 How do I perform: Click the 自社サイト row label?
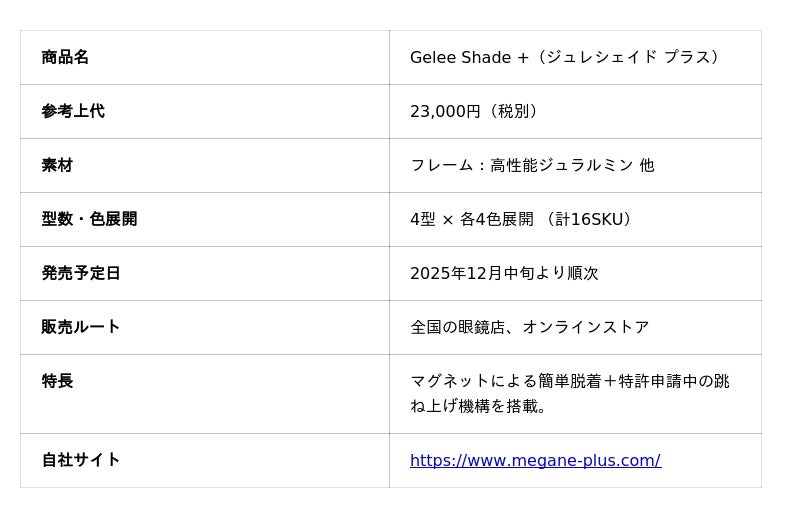81,460
